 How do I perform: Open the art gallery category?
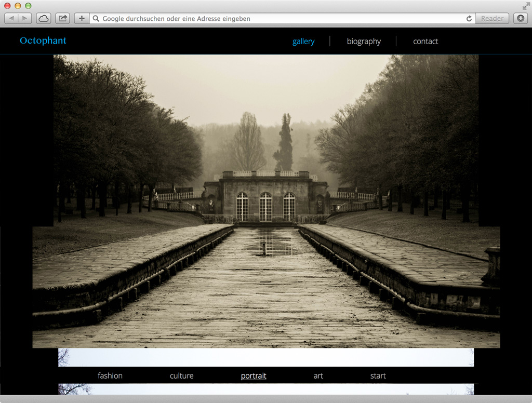click(x=318, y=376)
